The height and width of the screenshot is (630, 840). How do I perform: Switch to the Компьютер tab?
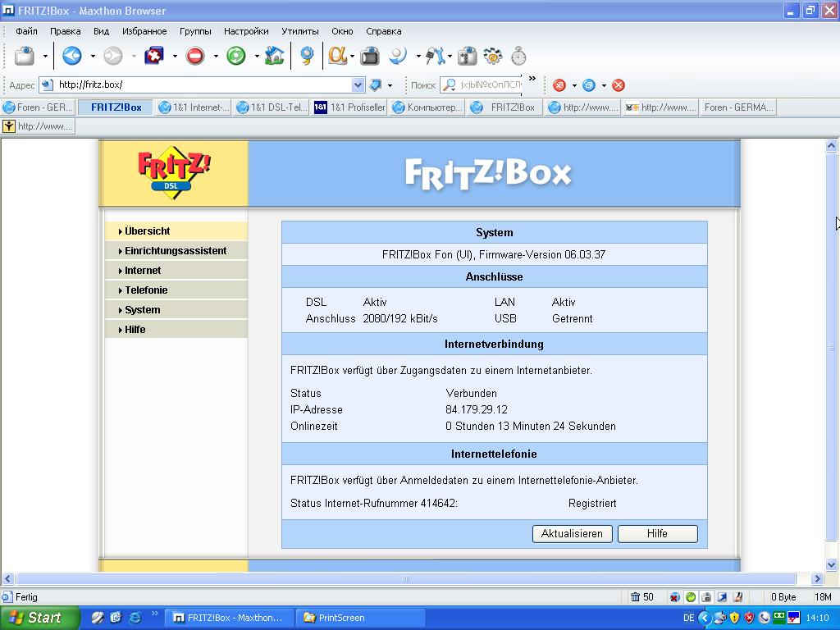pyautogui.click(x=427, y=107)
